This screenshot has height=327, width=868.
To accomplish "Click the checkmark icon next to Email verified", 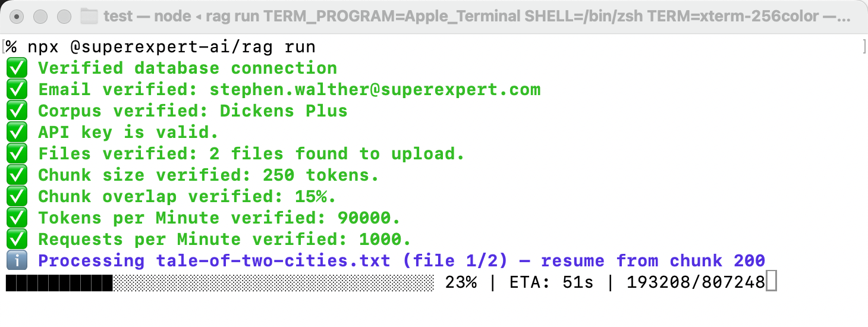I will 17,89.
